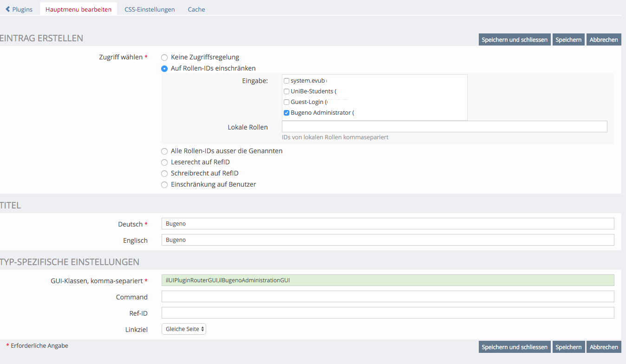Choose 'Einschränkung auf Benutzer' radio button
This screenshot has width=626, height=364.
click(x=164, y=185)
